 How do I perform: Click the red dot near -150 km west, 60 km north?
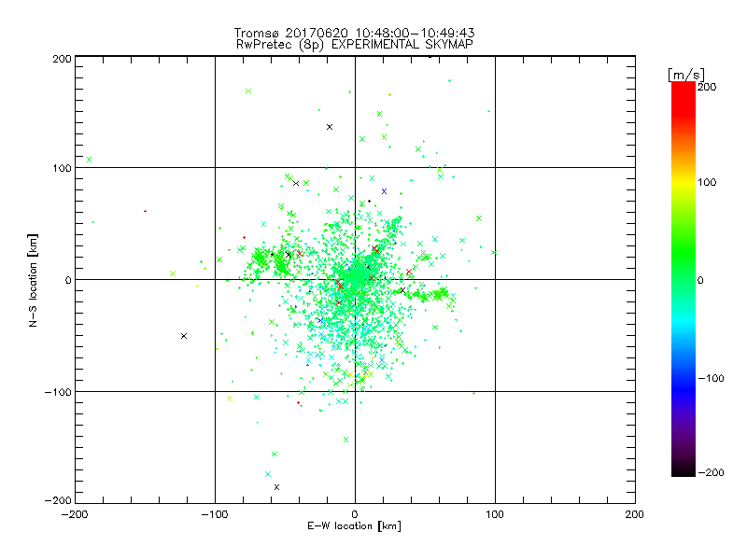pos(146,211)
